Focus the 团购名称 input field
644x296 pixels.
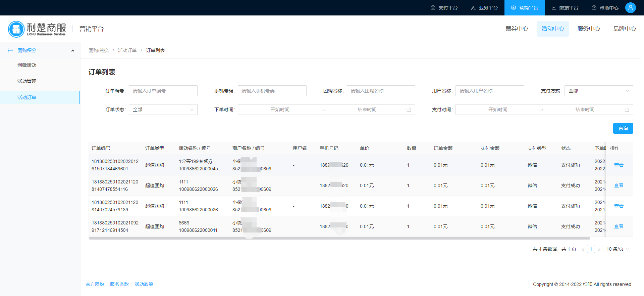(381, 91)
